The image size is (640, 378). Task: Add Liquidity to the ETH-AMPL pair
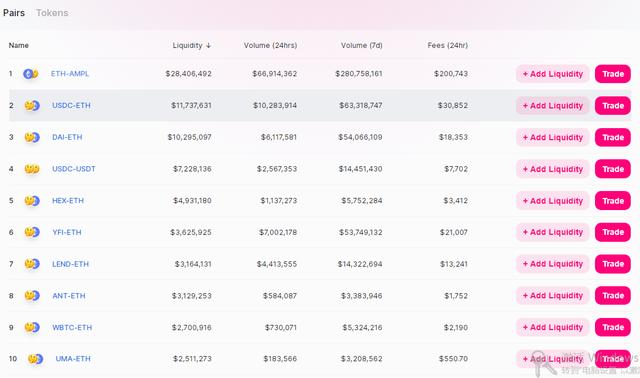coord(553,74)
